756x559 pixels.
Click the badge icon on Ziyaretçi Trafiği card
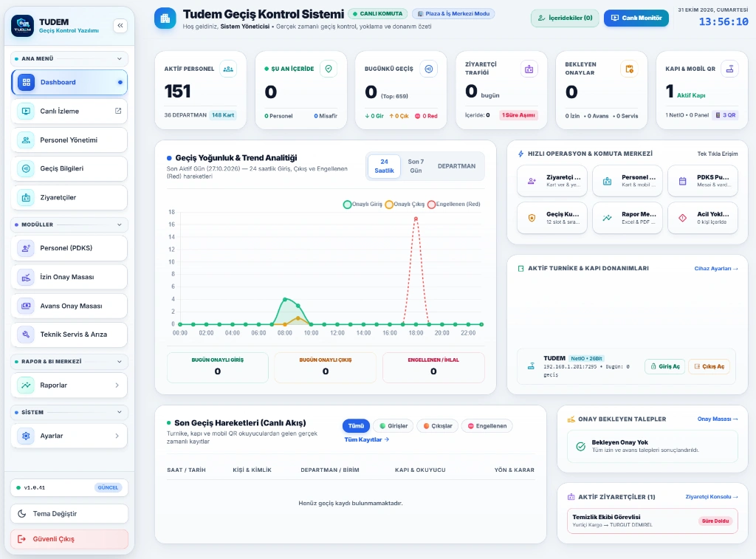529,69
